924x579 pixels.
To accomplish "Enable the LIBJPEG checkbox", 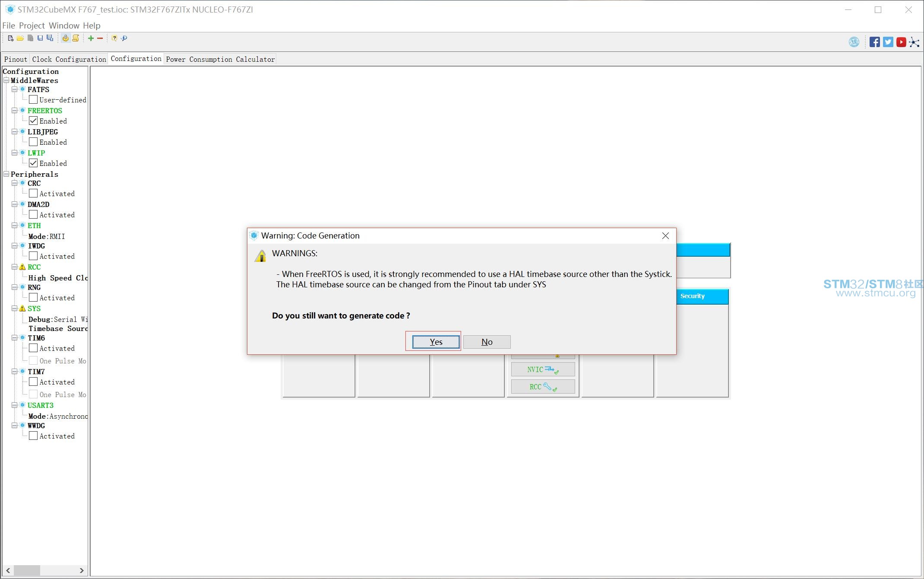I will (33, 142).
